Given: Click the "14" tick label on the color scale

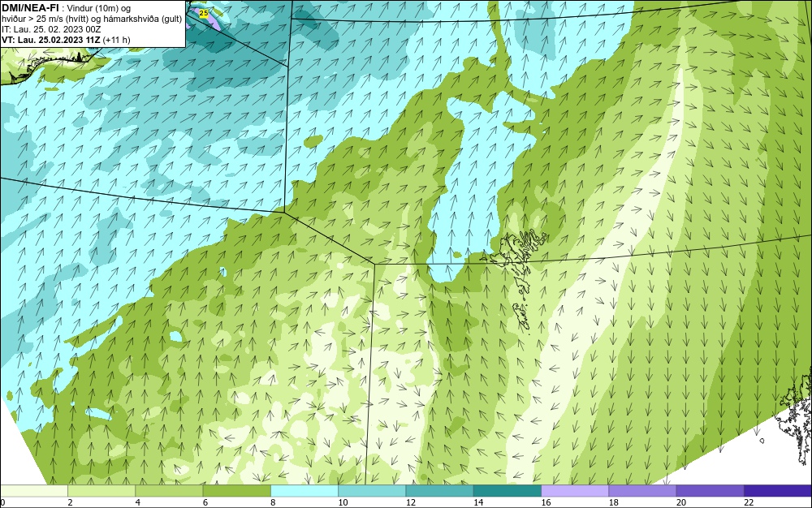Looking at the screenshot, I should [478, 502].
